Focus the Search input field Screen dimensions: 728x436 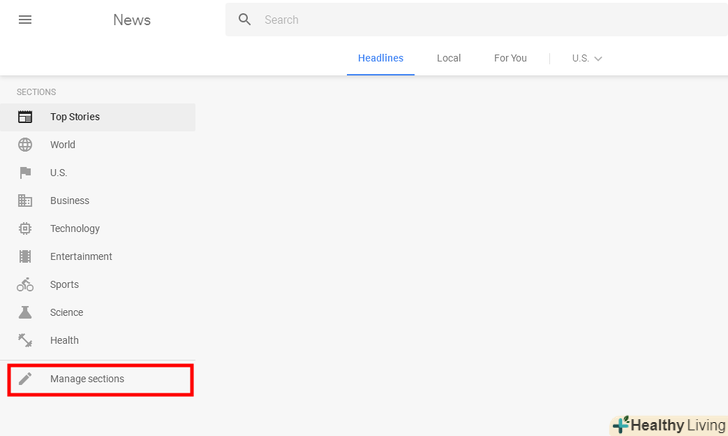click(480, 19)
